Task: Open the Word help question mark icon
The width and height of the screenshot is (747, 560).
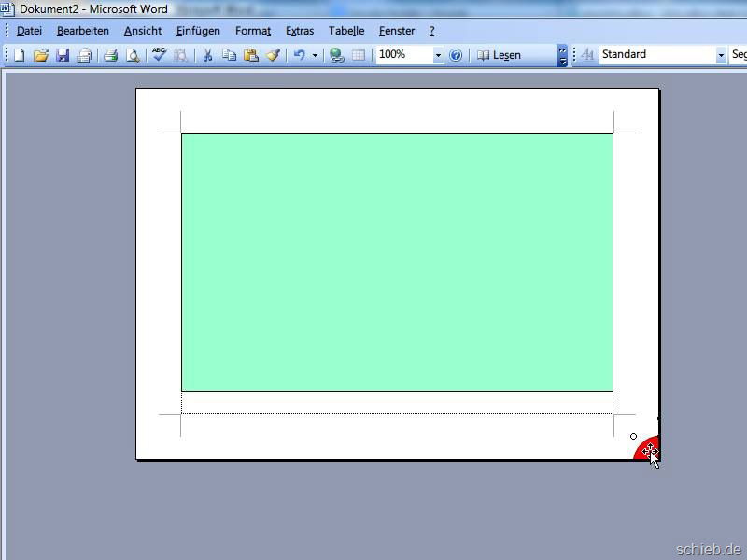Action: (x=456, y=55)
